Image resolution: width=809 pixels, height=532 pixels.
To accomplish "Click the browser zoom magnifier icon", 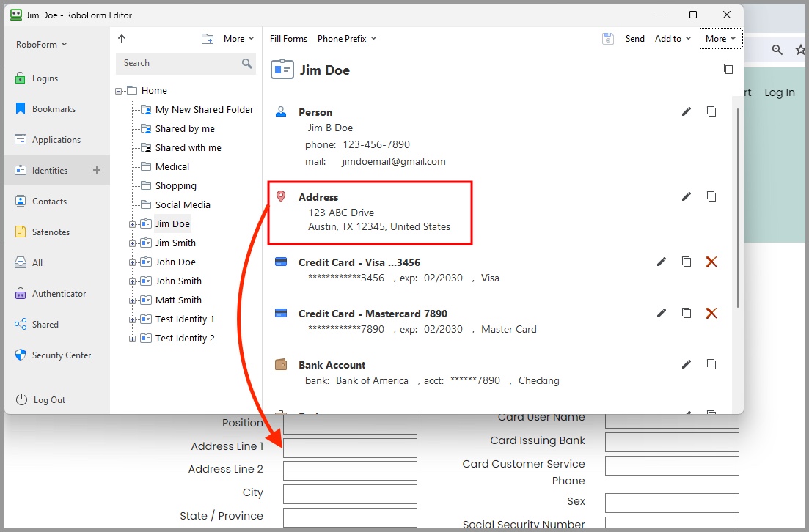I will 777,50.
